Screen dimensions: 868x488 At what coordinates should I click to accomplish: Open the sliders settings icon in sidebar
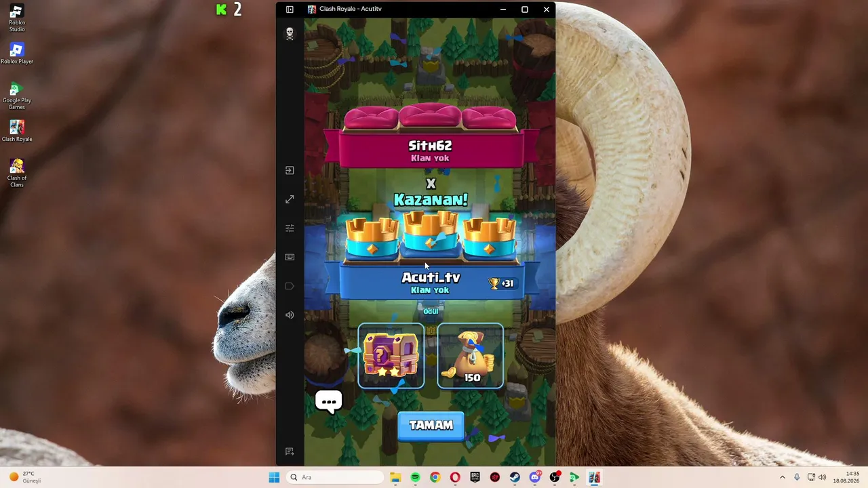click(x=290, y=228)
